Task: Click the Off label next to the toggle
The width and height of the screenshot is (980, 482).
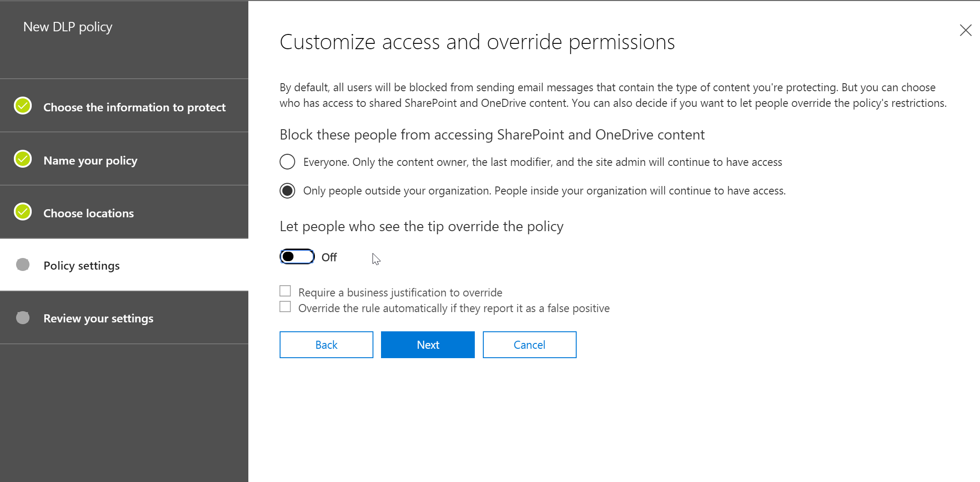Action: click(329, 258)
